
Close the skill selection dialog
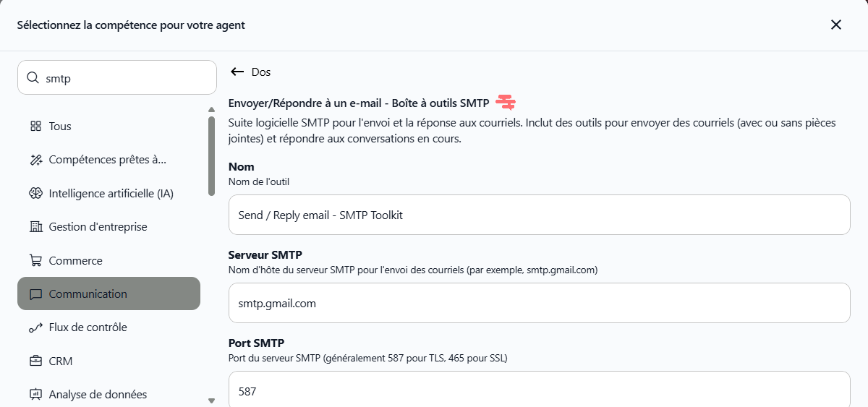(836, 25)
